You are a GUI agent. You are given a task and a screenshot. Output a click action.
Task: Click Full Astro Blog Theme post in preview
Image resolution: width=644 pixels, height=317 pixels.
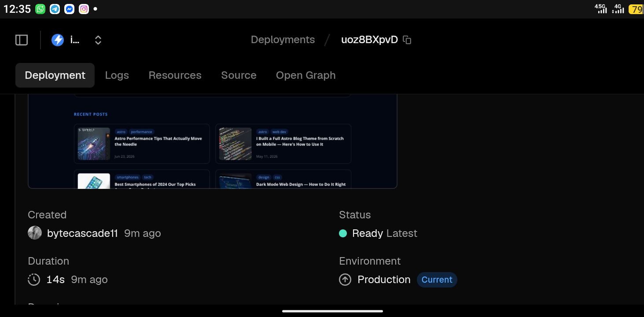(283, 144)
